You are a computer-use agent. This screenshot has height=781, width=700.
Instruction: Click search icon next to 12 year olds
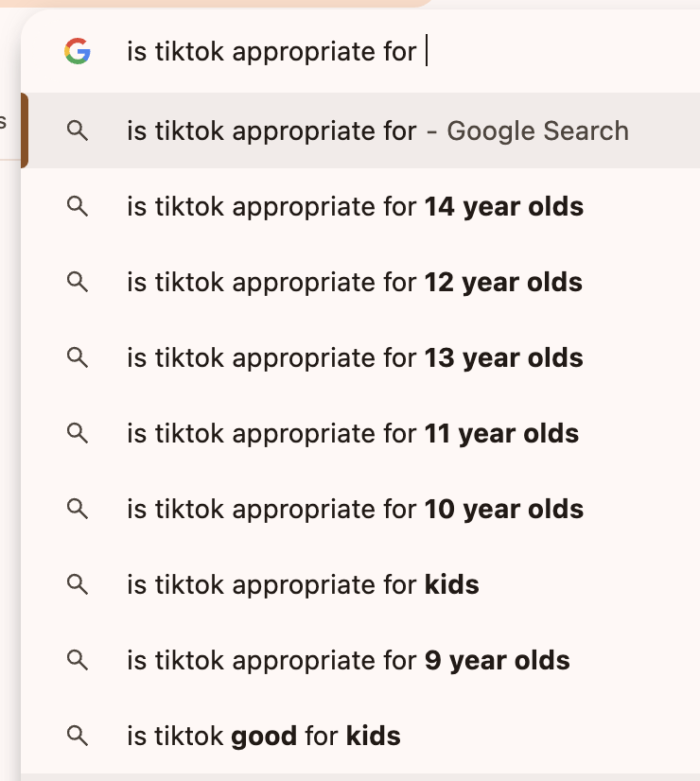[x=78, y=283]
